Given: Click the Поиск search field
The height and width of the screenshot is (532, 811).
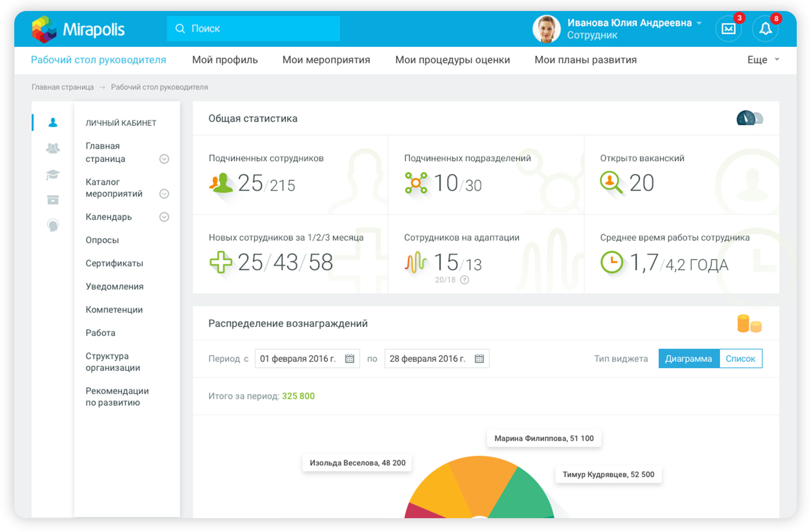Looking at the screenshot, I should tap(253, 29).
